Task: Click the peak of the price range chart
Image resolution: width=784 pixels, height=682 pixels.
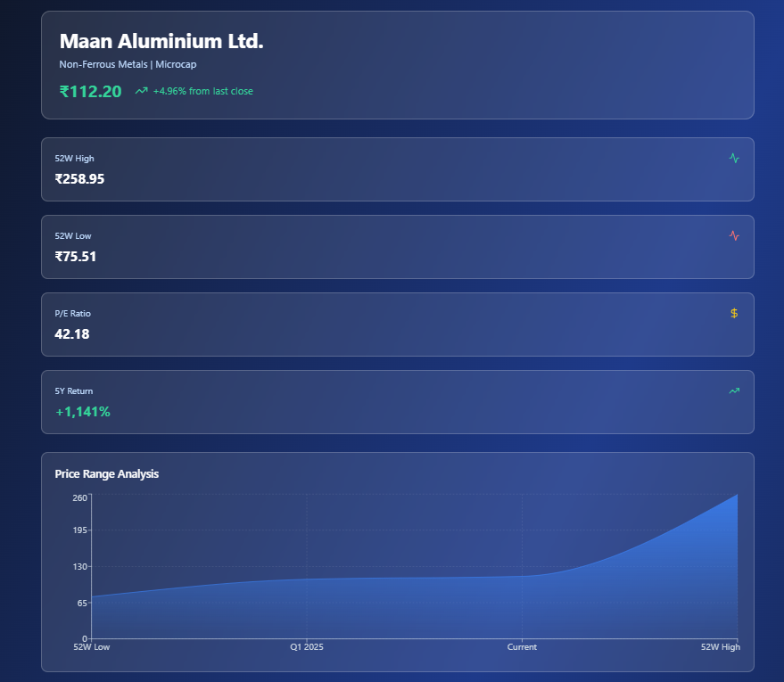Action: (x=737, y=496)
